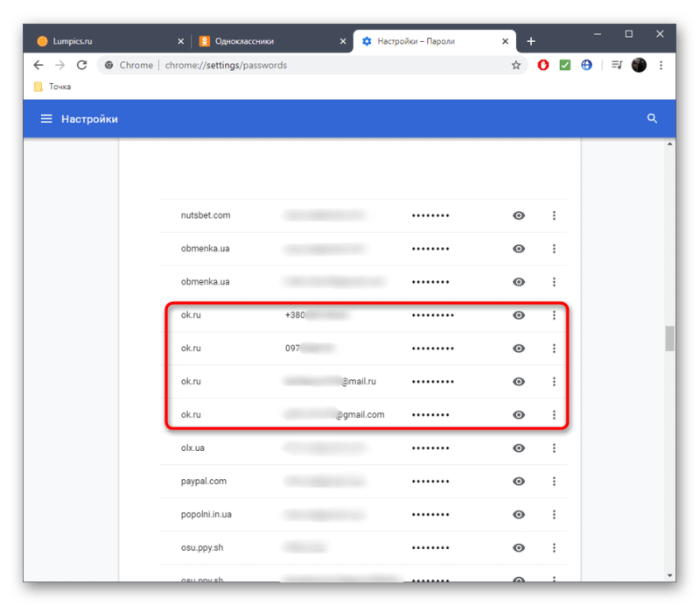Click the +380 username text
Viewport: 700px width, 606px height.
pos(316,315)
